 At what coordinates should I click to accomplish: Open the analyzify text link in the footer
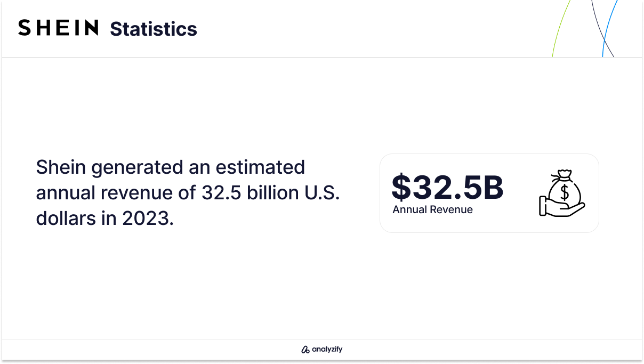click(x=327, y=350)
